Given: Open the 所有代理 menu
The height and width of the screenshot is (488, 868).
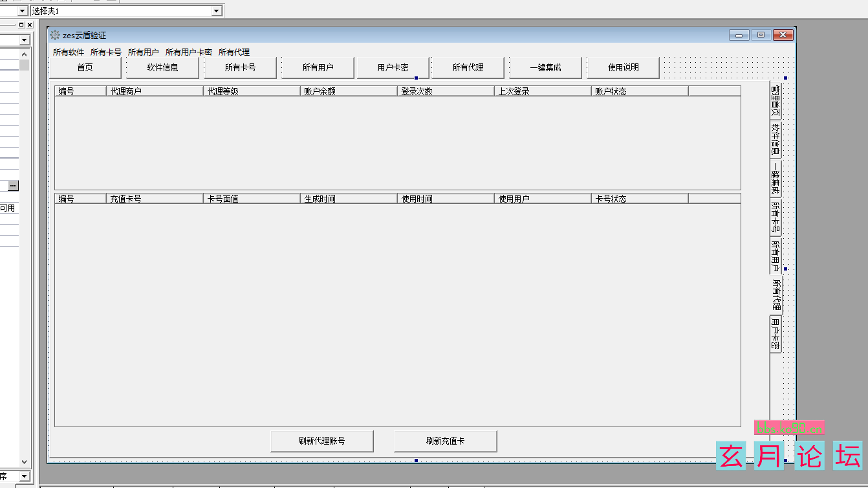Looking at the screenshot, I should click(234, 52).
